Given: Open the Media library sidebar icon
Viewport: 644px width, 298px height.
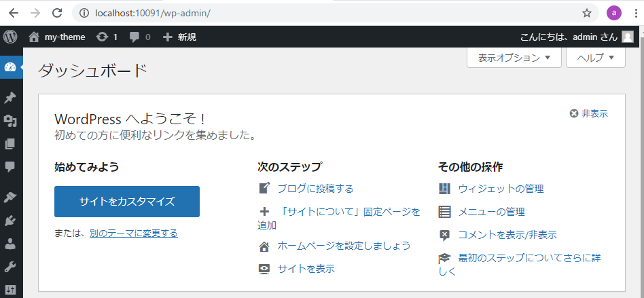Looking at the screenshot, I should coord(10,121).
